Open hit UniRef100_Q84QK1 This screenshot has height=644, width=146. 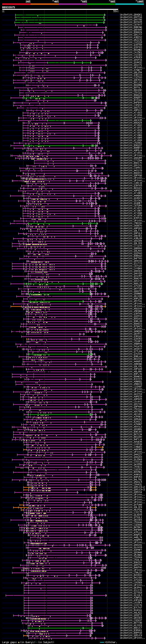point(131,15)
